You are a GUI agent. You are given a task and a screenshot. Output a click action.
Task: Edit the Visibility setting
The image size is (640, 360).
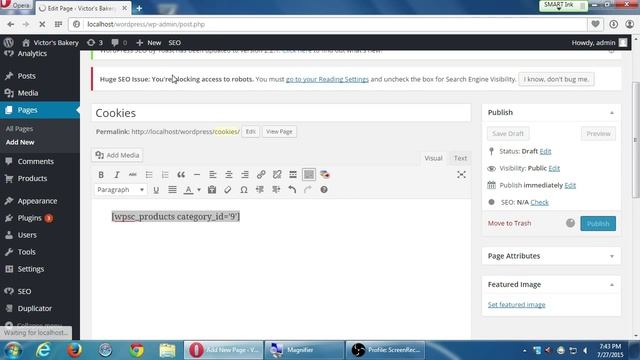[x=554, y=168]
